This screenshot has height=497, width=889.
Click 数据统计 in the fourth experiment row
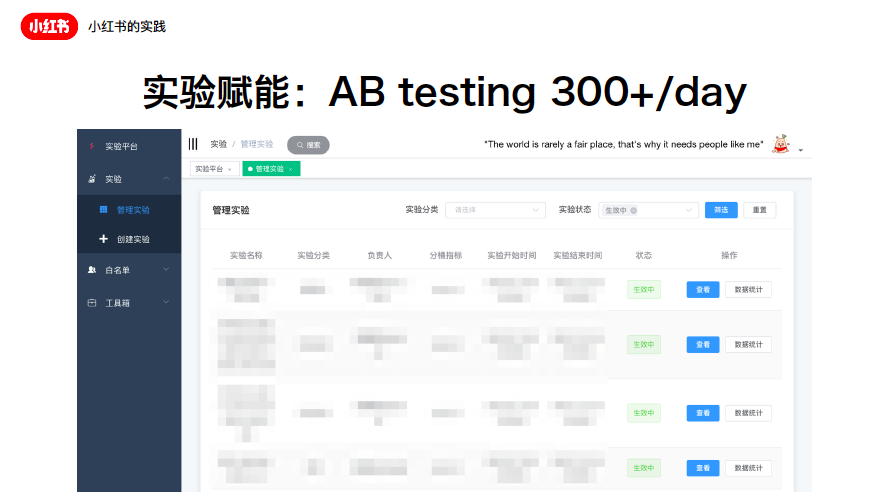748,468
